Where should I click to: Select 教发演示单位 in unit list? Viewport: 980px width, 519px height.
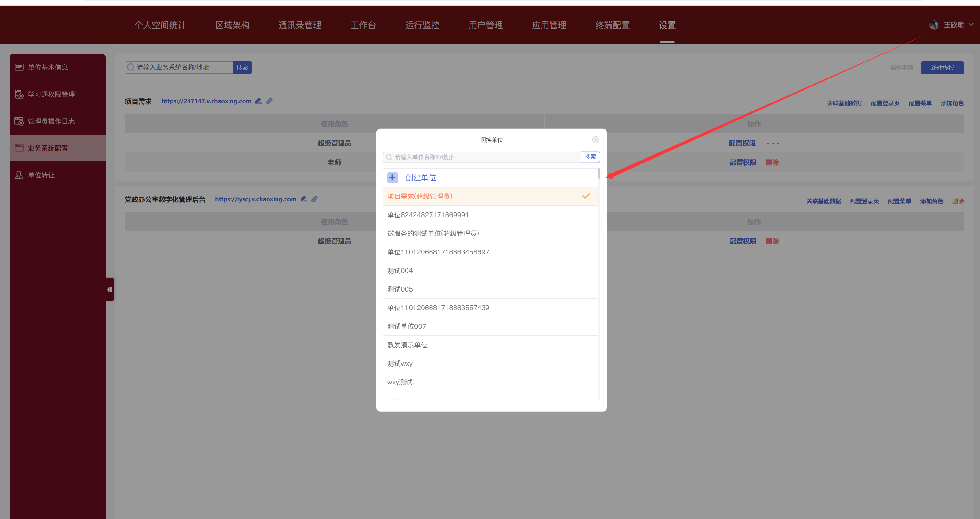point(407,345)
